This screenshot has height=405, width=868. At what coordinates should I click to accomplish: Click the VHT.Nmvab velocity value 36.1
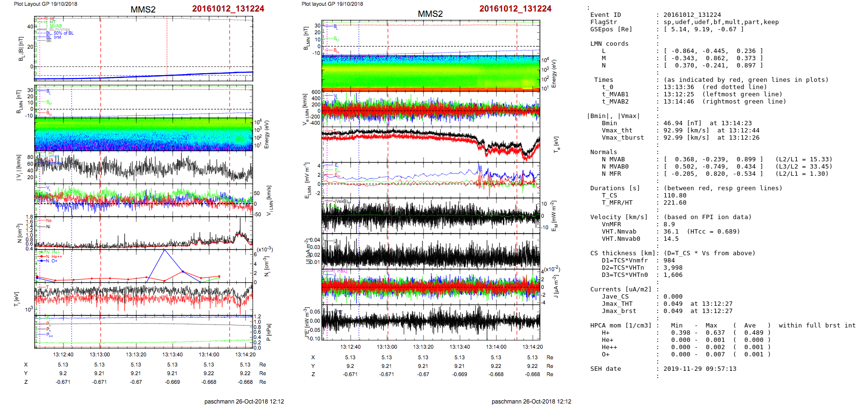tap(671, 232)
